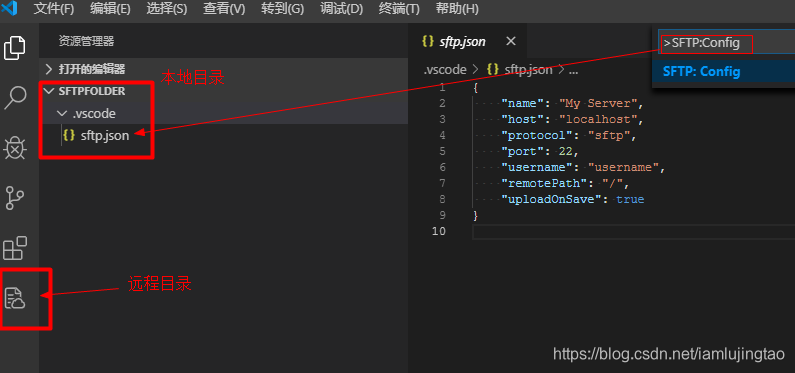Open the 编辑(E) menu

[110, 9]
